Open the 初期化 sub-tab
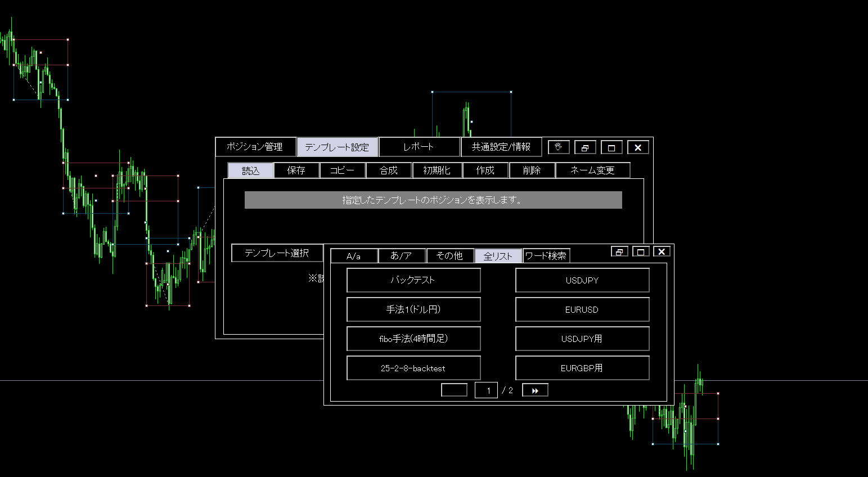 click(437, 170)
